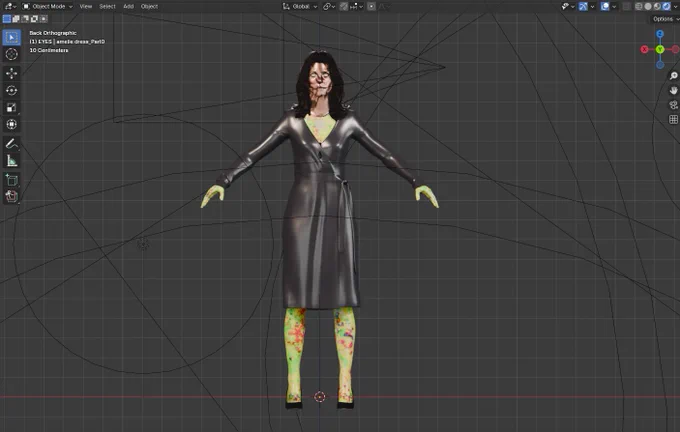Image resolution: width=680 pixels, height=432 pixels.
Task: Activate the Select Box tool
Action: click(x=11, y=37)
